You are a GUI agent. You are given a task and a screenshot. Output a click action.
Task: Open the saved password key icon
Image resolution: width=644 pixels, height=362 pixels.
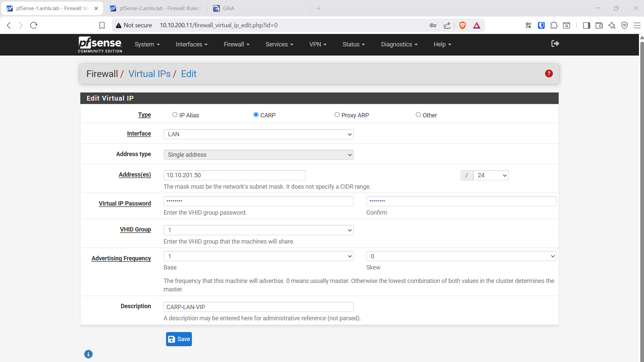pos(433,26)
